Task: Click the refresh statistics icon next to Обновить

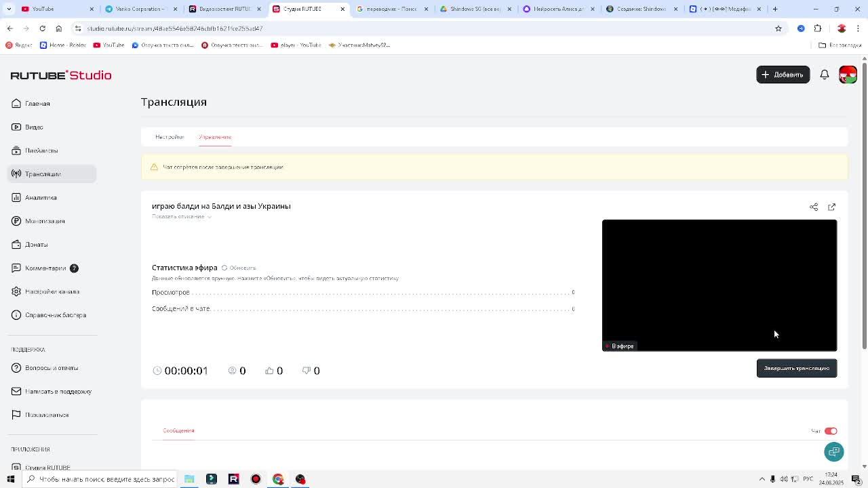Action: [x=224, y=268]
